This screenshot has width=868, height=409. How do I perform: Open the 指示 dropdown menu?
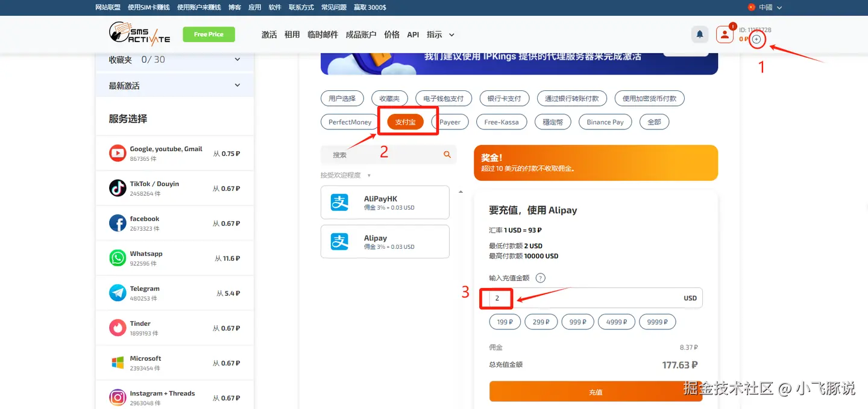(440, 34)
